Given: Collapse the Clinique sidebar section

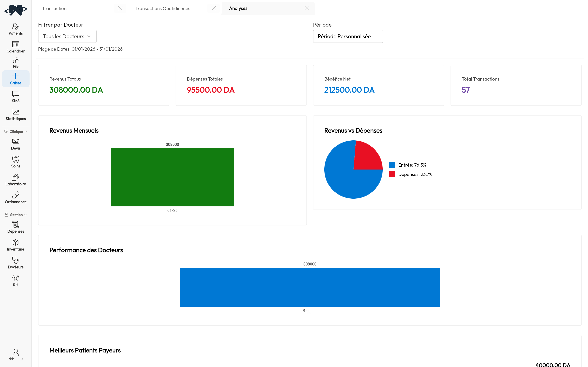Looking at the screenshot, I should (x=15, y=131).
